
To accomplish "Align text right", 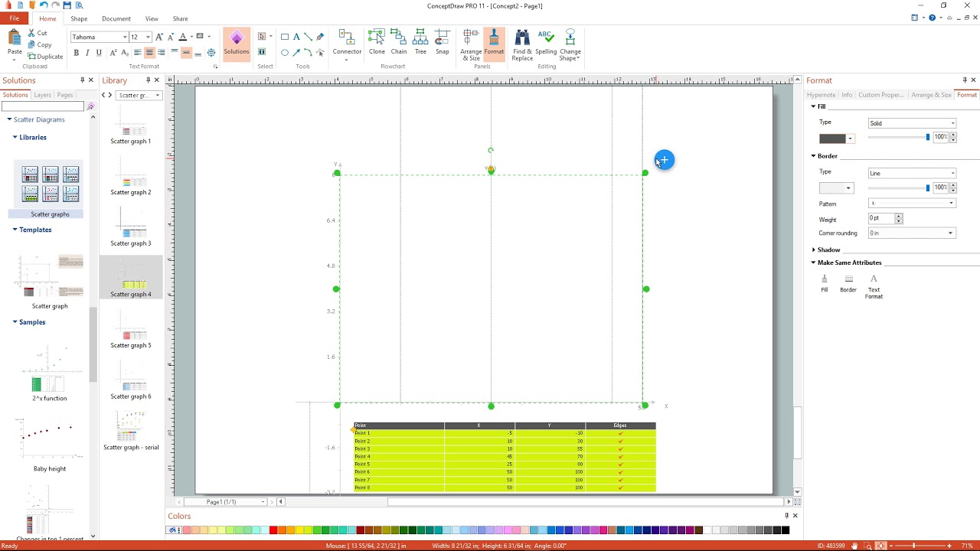I will pos(161,53).
